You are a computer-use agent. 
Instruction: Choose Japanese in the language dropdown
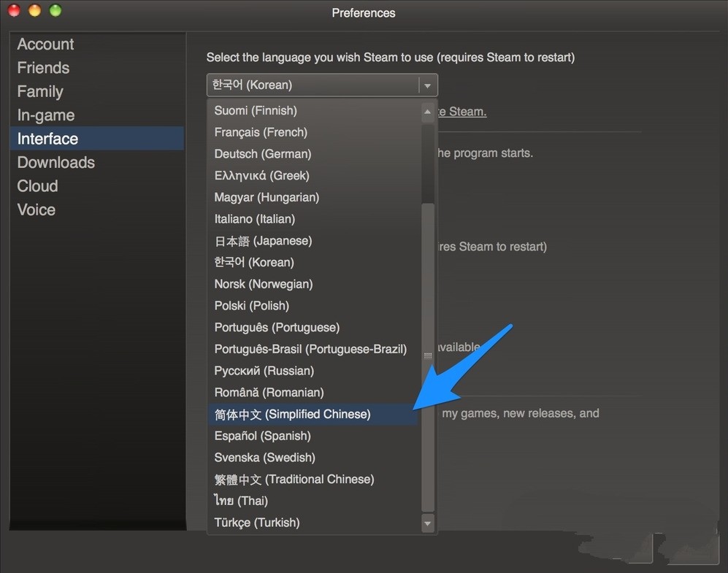pos(263,241)
